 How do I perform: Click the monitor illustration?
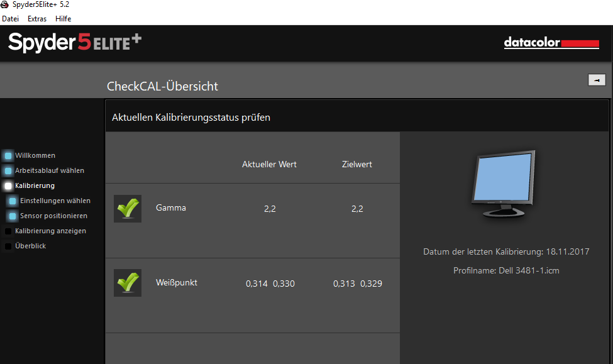(504, 184)
